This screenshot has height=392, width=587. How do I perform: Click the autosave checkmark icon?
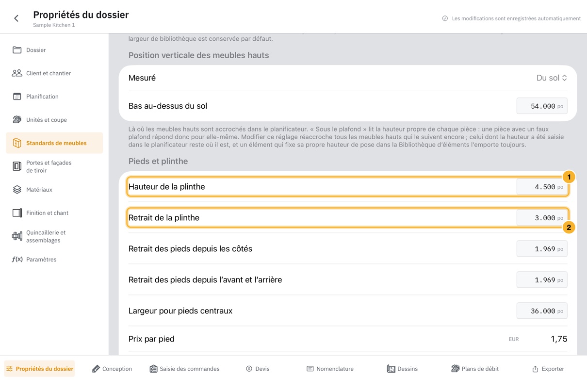(445, 18)
